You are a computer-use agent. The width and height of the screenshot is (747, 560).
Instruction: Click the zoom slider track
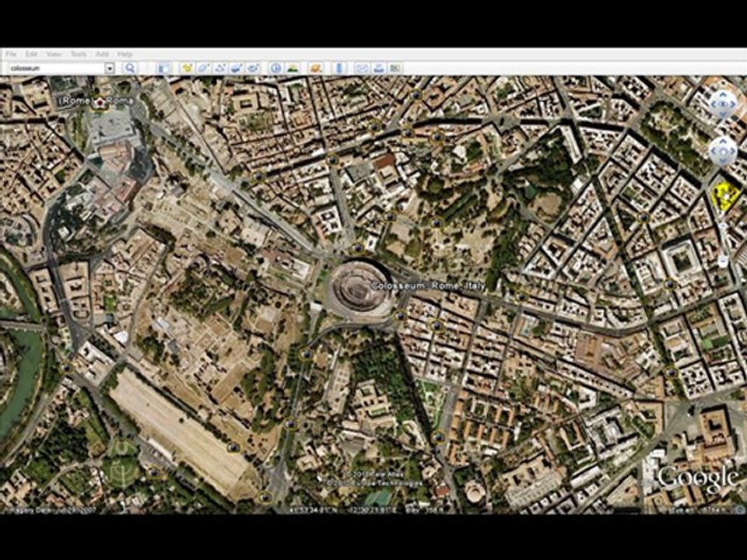tap(723, 243)
